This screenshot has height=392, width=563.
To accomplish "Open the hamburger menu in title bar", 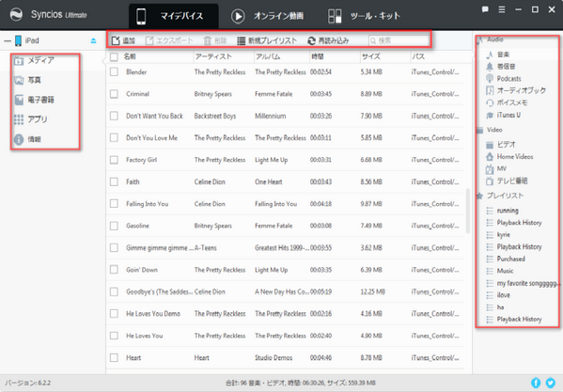I will point(502,9).
